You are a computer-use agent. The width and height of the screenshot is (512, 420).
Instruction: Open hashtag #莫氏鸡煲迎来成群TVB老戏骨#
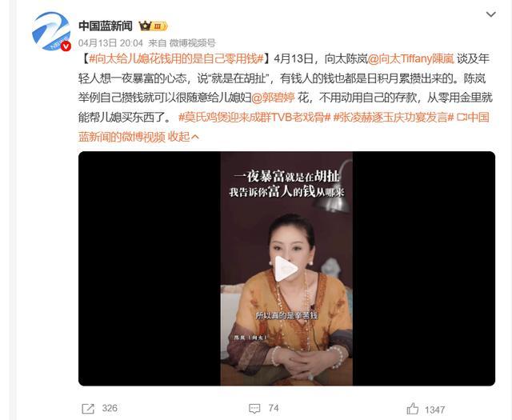(254, 118)
